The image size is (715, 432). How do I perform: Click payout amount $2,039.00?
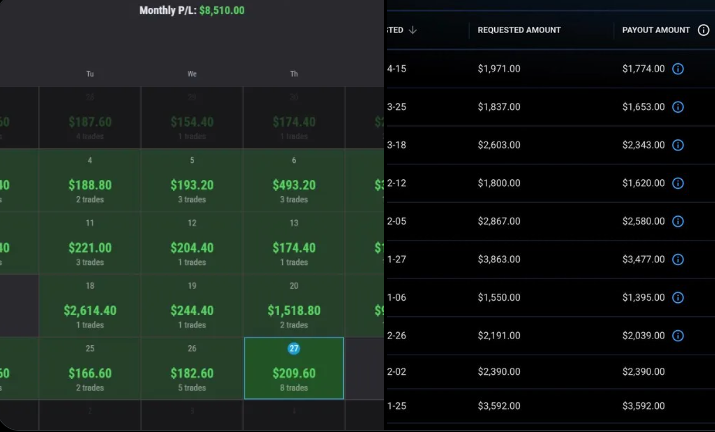[643, 335]
